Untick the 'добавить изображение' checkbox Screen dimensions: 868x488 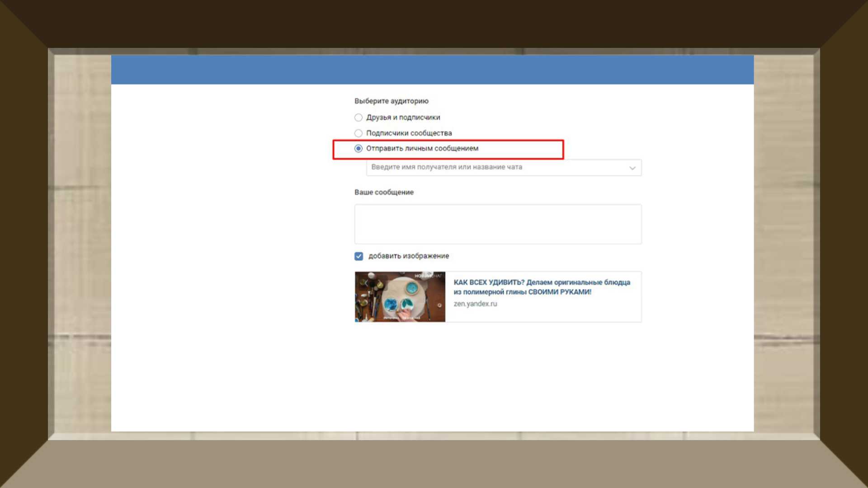[x=359, y=256]
